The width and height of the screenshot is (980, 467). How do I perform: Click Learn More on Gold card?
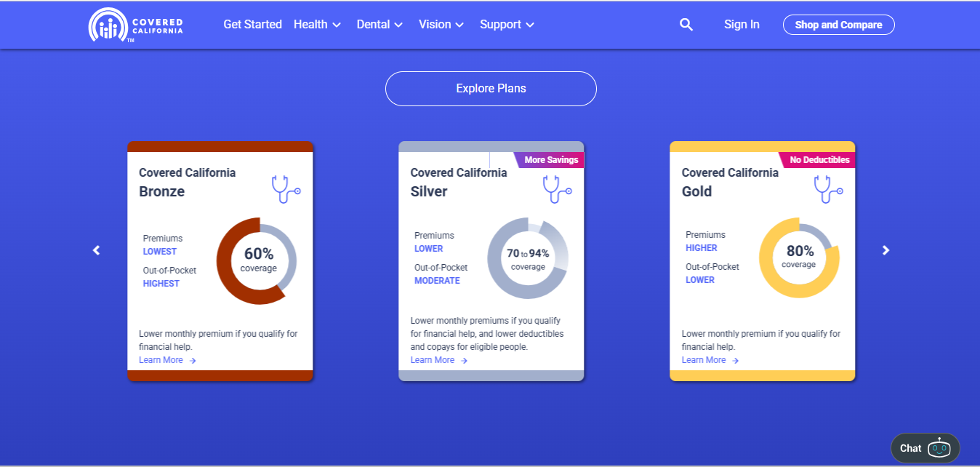[x=710, y=360]
